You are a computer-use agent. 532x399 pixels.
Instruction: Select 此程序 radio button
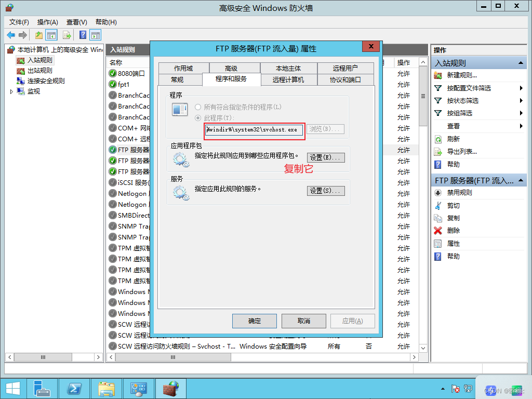198,118
